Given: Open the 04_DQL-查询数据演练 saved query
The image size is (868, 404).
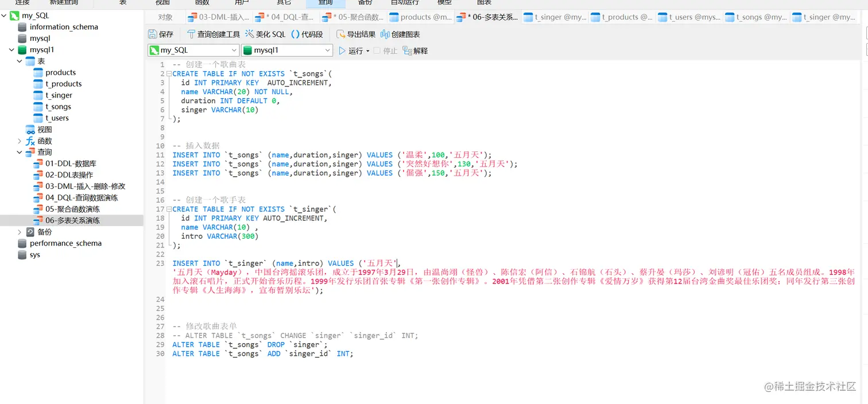Looking at the screenshot, I should pos(82,198).
